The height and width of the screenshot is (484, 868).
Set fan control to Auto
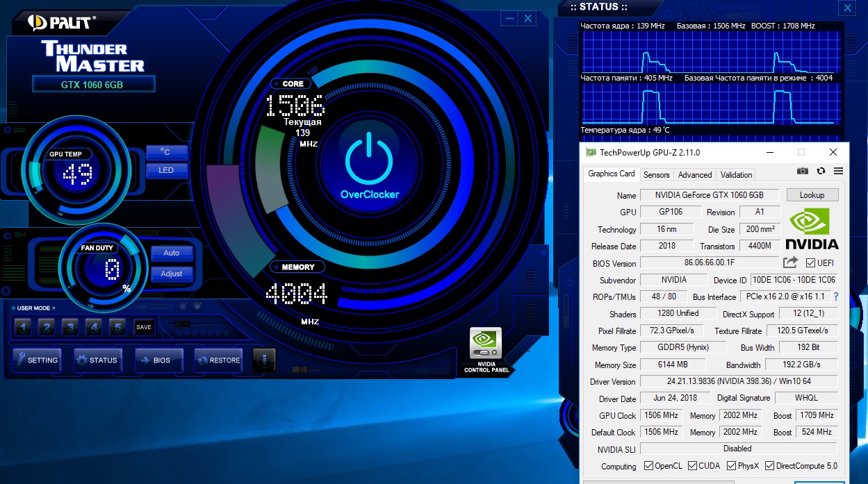coord(172,253)
